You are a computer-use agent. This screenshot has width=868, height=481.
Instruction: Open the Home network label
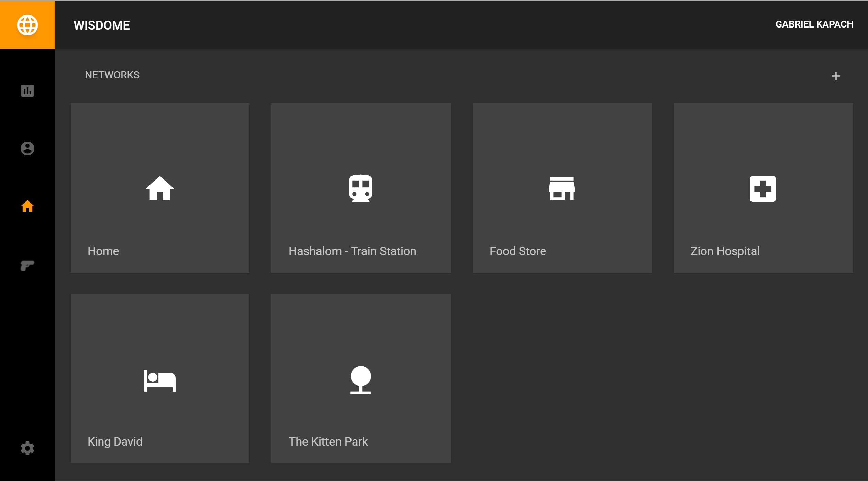(x=103, y=251)
